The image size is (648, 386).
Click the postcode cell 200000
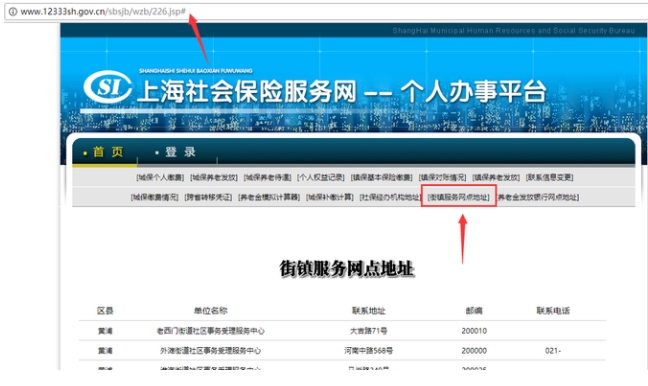pos(474,351)
